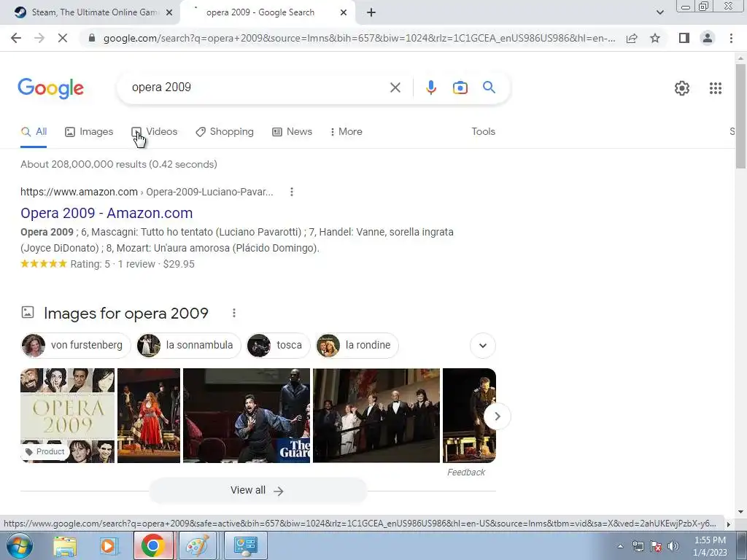The image size is (747, 560).
Task: Click in the Google search input field
Action: pos(258,87)
